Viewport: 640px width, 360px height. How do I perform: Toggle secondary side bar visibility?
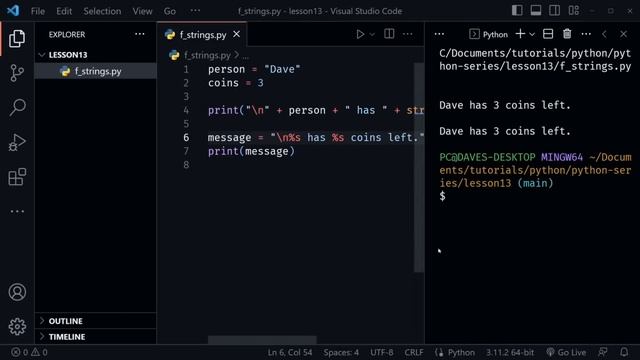tap(554, 11)
